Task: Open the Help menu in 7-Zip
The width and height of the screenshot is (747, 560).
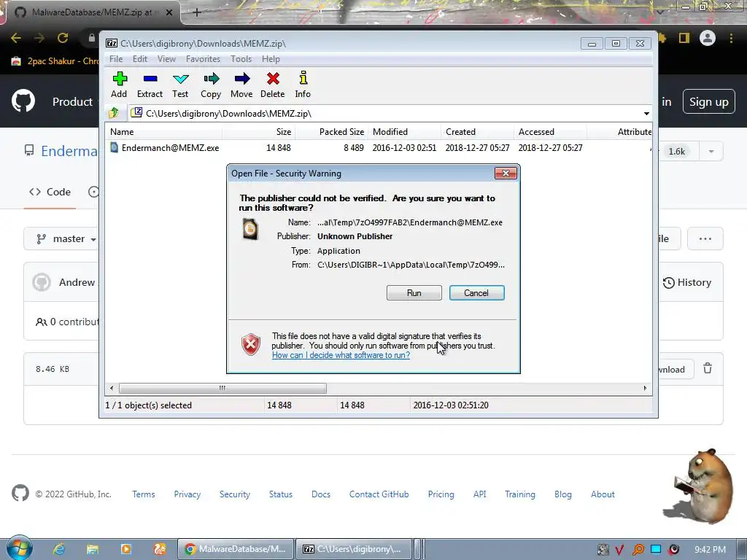Action: click(271, 59)
